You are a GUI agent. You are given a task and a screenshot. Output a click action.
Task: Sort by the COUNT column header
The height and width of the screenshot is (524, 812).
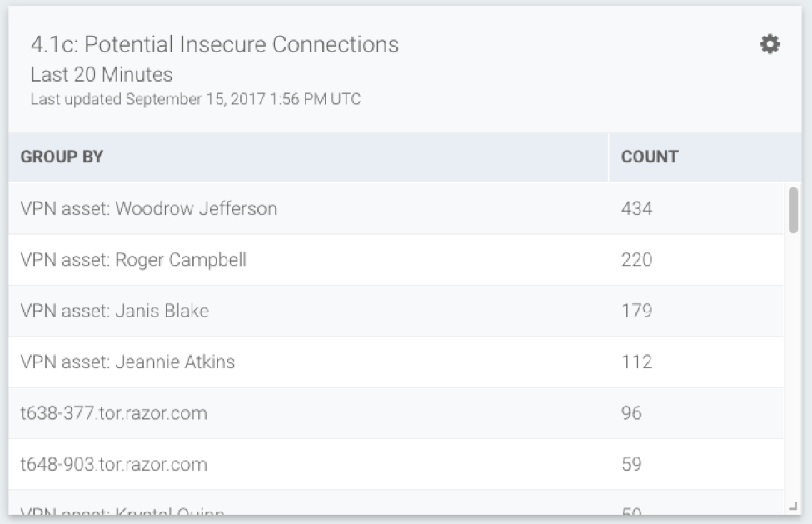(650, 157)
